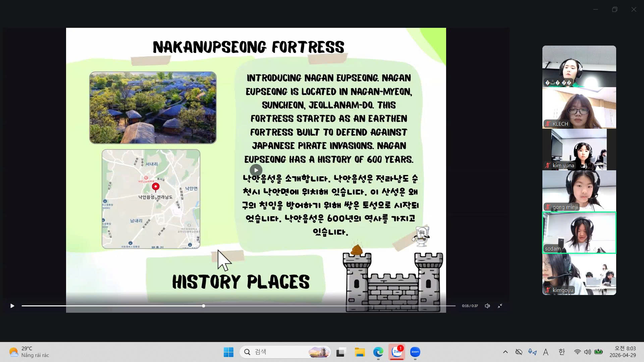Screen dimensions: 644x362
Task: Toggle the A language mode indicator
Action: pos(546,352)
